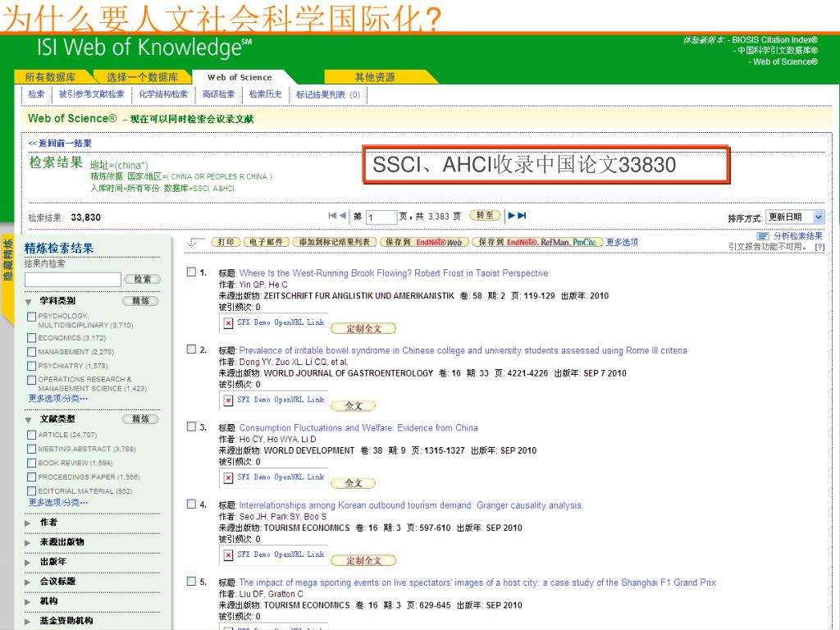Screen dimensions: 840x630
Task: Click SFX OpenURL icon for record 3
Action: tap(228, 477)
